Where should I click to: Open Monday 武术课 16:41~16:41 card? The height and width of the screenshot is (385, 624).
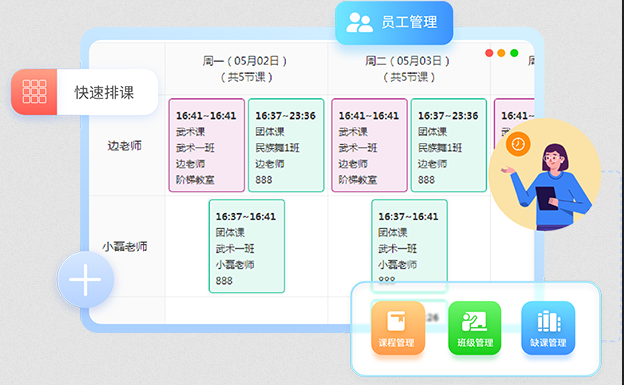click(207, 145)
